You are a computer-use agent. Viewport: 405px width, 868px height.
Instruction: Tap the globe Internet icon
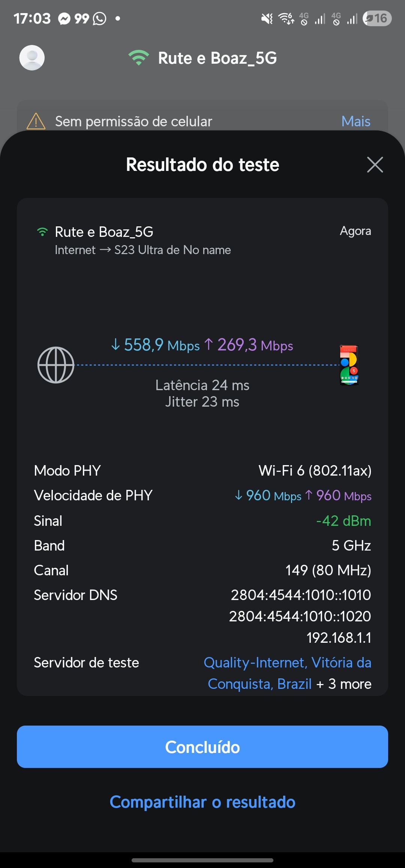[x=56, y=365]
